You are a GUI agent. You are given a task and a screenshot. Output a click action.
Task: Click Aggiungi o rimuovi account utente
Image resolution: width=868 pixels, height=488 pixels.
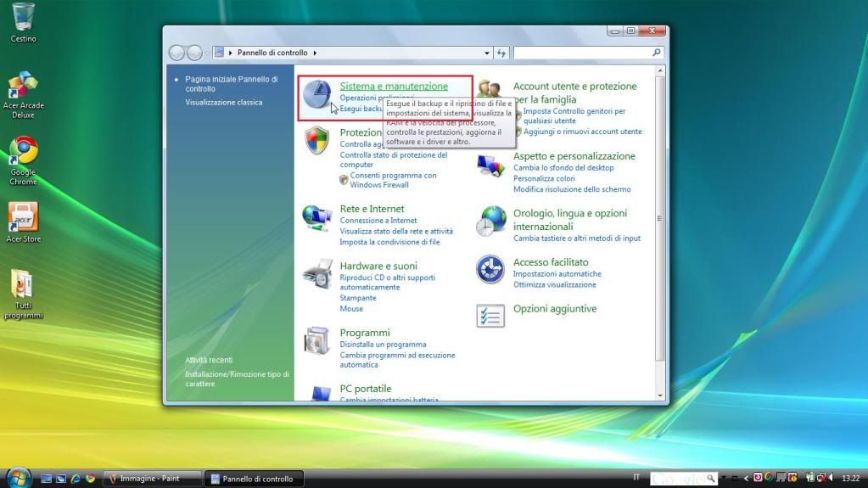coord(582,132)
